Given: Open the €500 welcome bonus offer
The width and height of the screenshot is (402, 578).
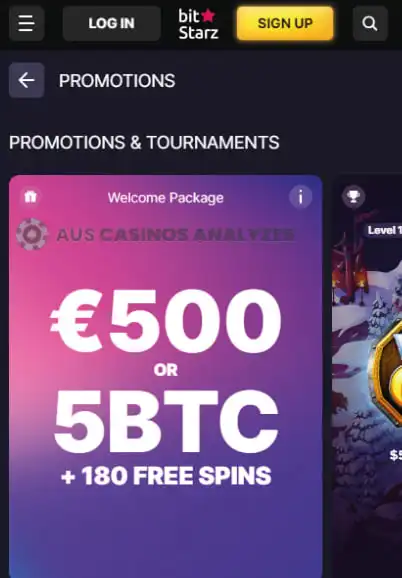Looking at the screenshot, I should click(166, 321).
